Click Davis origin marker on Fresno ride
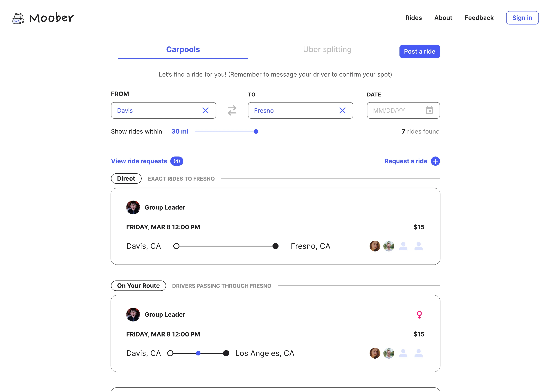551x392 pixels. (177, 246)
